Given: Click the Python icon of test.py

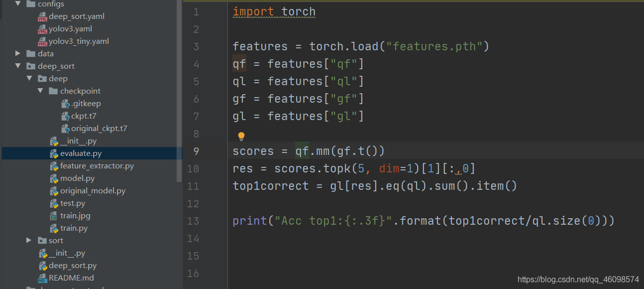Looking at the screenshot, I should click(x=54, y=203).
